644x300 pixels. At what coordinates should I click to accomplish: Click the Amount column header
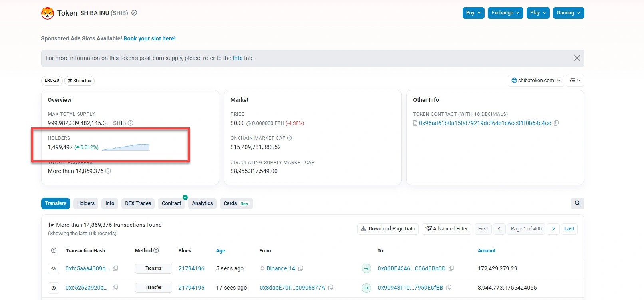(487, 251)
